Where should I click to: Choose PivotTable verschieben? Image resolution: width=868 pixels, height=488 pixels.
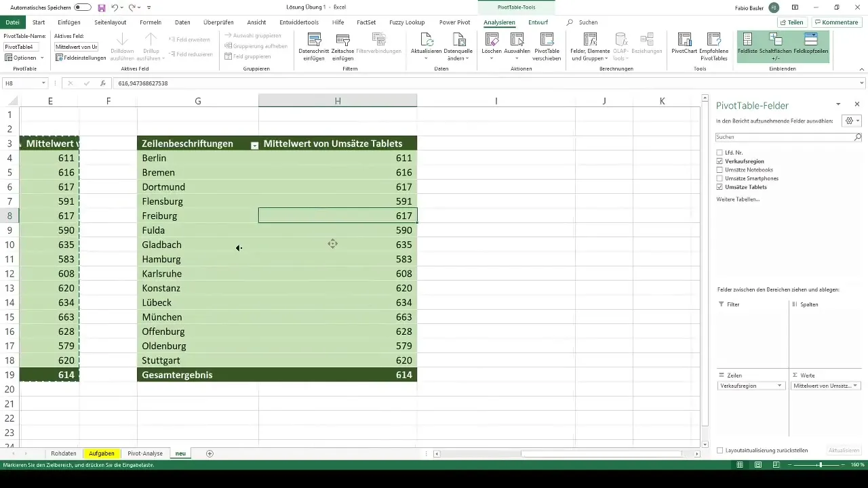(547, 46)
